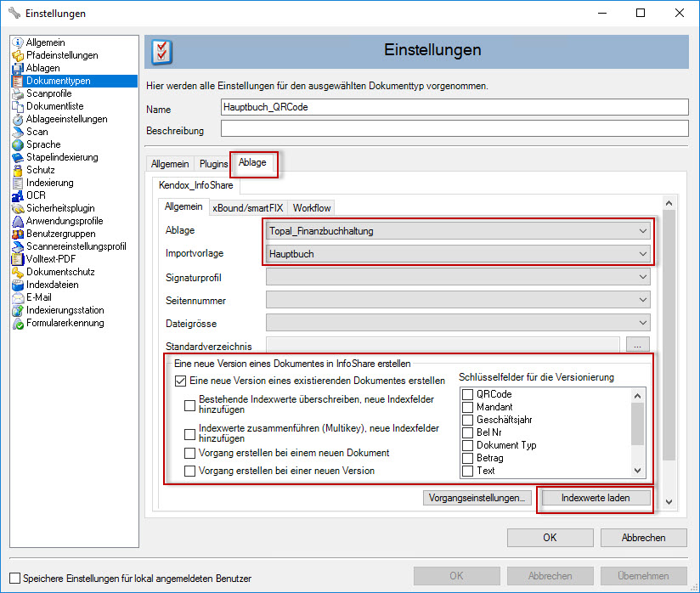Open the Formularerkennung icon

pos(18,323)
